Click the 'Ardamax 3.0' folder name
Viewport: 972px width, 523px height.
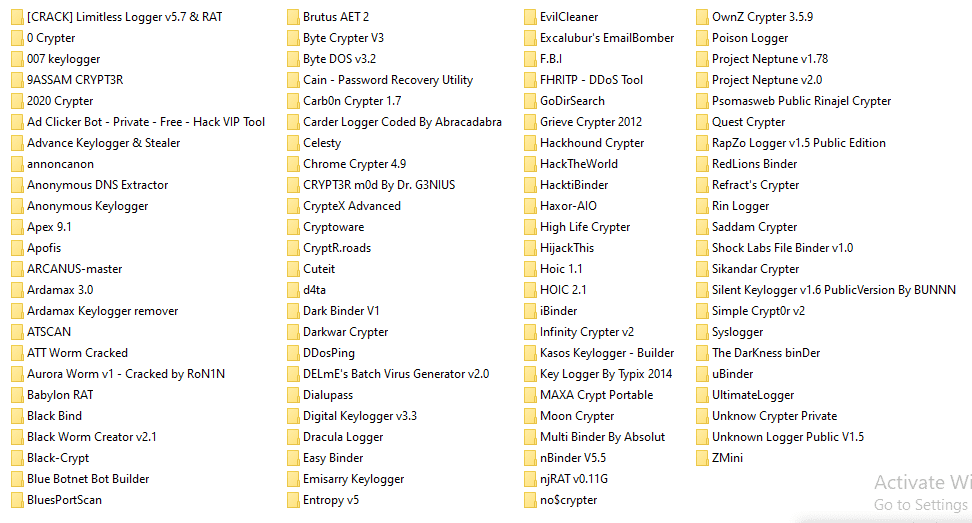pos(60,290)
